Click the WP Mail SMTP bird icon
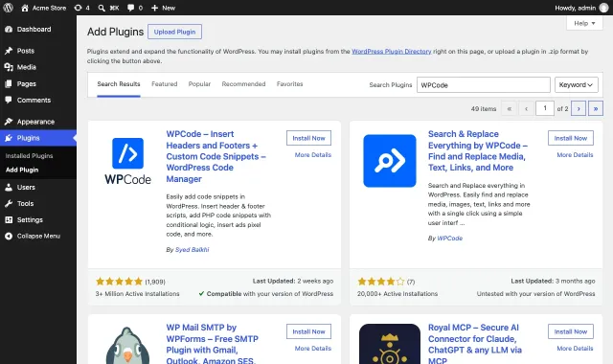The height and width of the screenshot is (364, 613). pos(127,346)
